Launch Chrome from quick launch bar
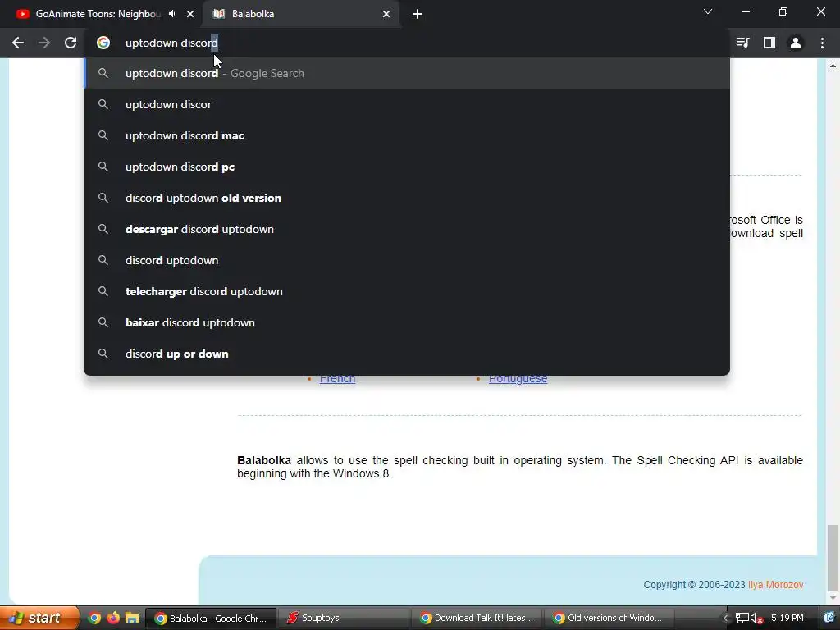840x630 pixels. (94, 618)
